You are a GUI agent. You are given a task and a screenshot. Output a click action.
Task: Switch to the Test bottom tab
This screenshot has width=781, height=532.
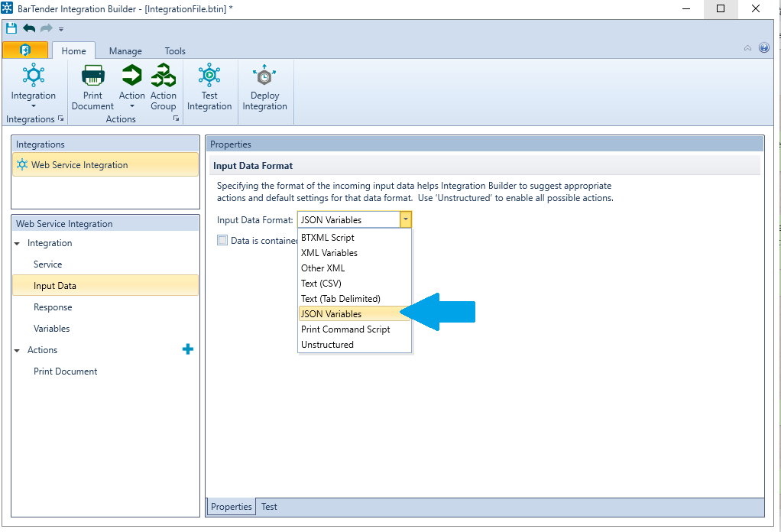point(269,507)
